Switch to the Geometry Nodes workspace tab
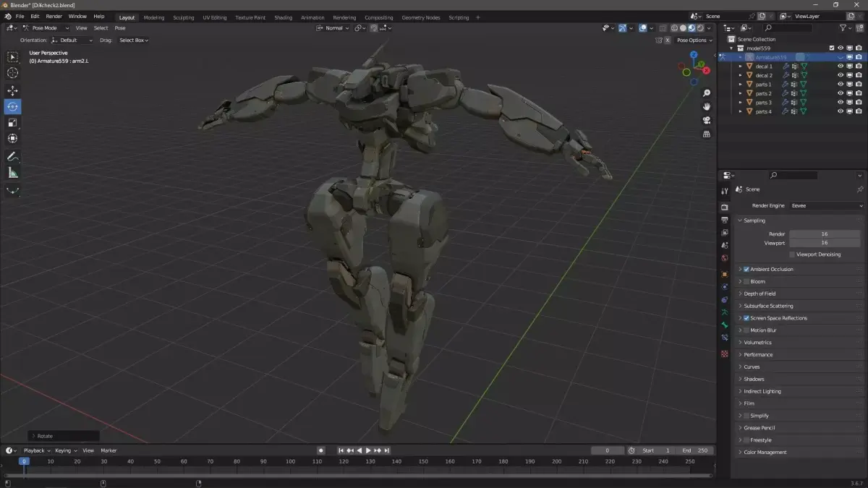This screenshot has width=868, height=488. click(x=420, y=17)
